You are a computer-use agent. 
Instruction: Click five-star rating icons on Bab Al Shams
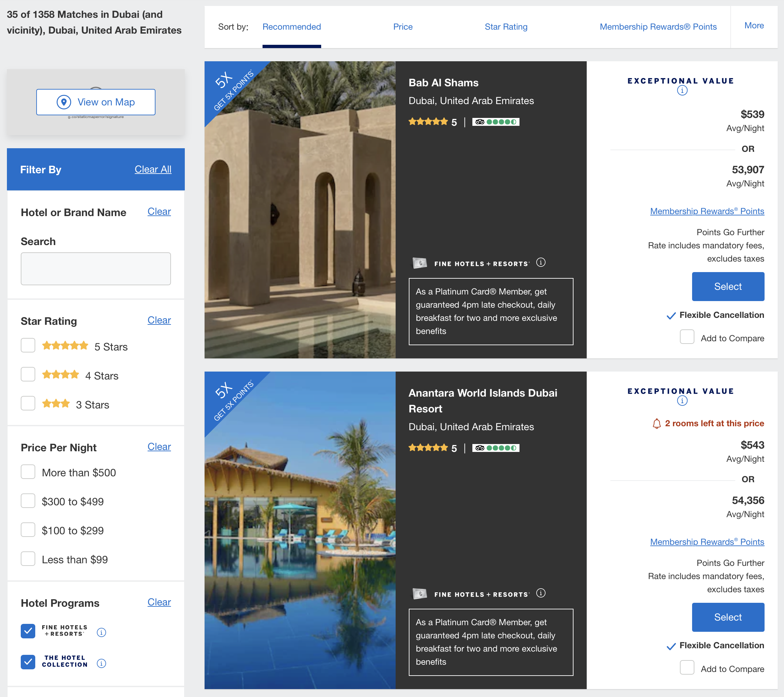tap(428, 122)
